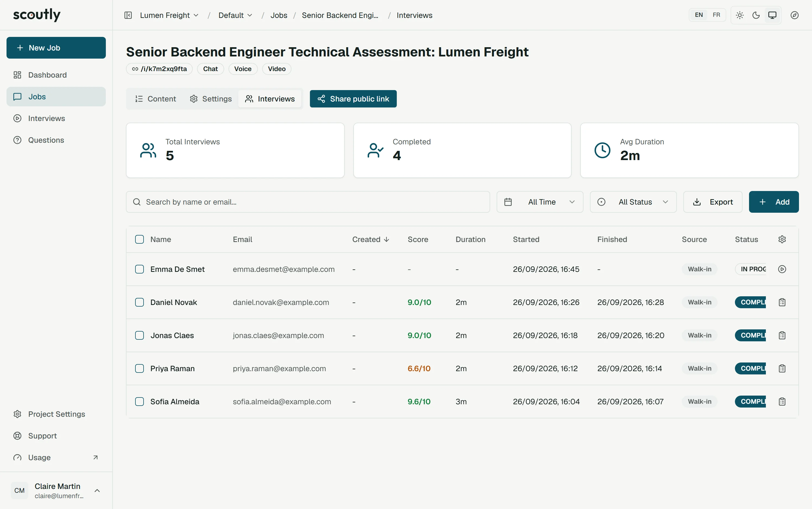Click Share public link button
Image resolution: width=812 pixels, height=509 pixels.
tap(353, 99)
